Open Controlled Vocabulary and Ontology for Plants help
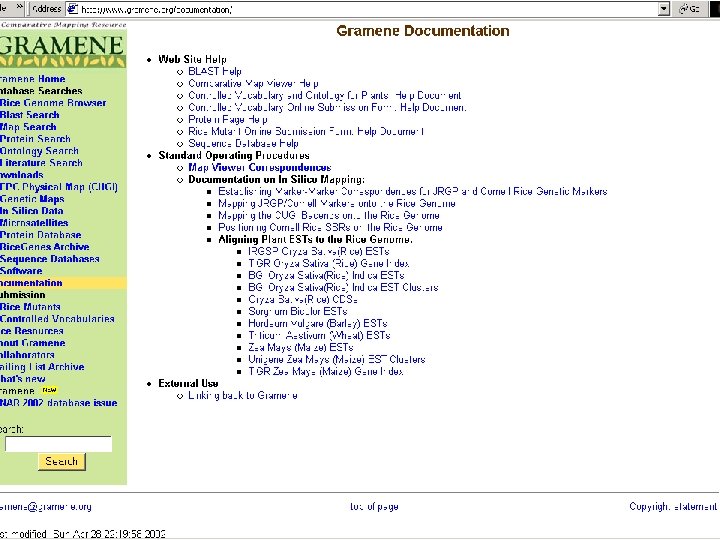 pyautogui.click(x=325, y=95)
